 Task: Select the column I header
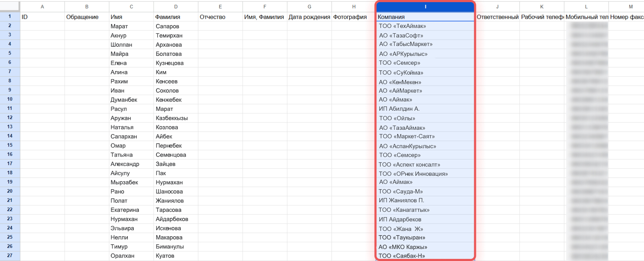[x=425, y=7]
